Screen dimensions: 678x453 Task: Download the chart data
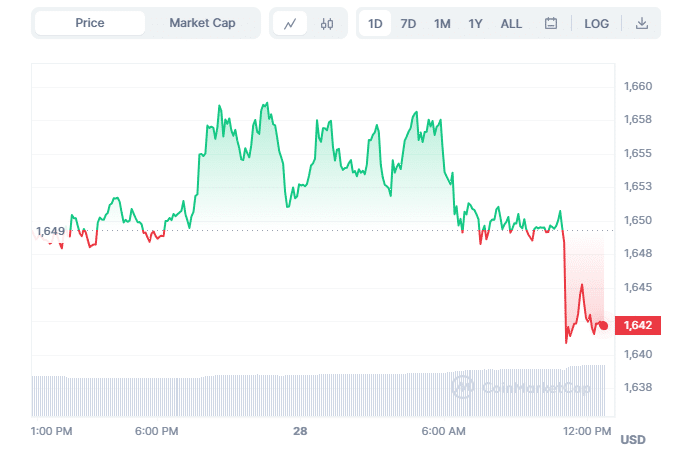[x=642, y=23]
